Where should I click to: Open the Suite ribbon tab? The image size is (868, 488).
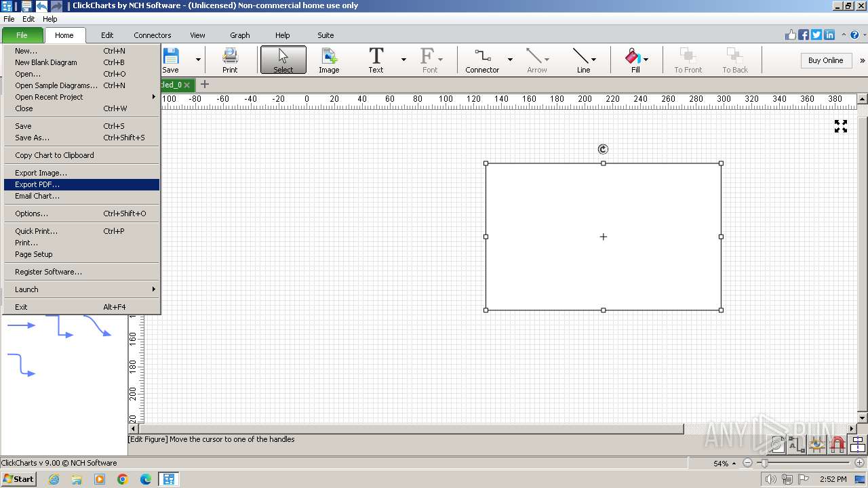click(x=325, y=35)
